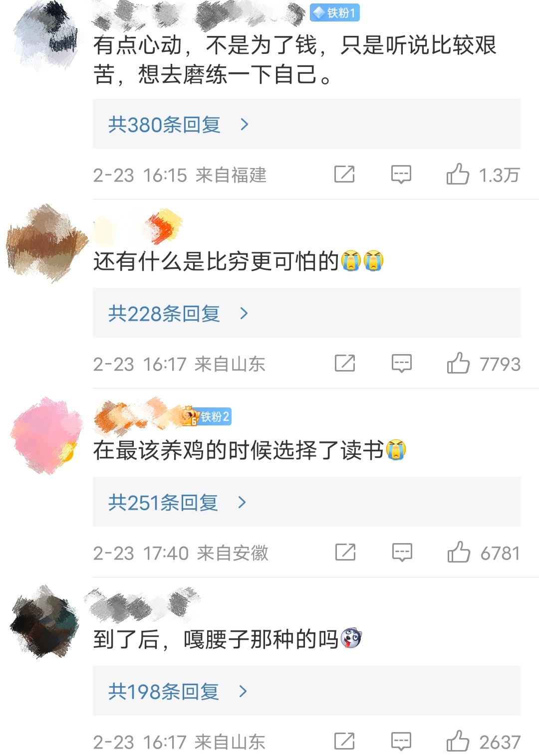Open the pink avatar's profile
The height and width of the screenshot is (756, 539).
[46, 435]
